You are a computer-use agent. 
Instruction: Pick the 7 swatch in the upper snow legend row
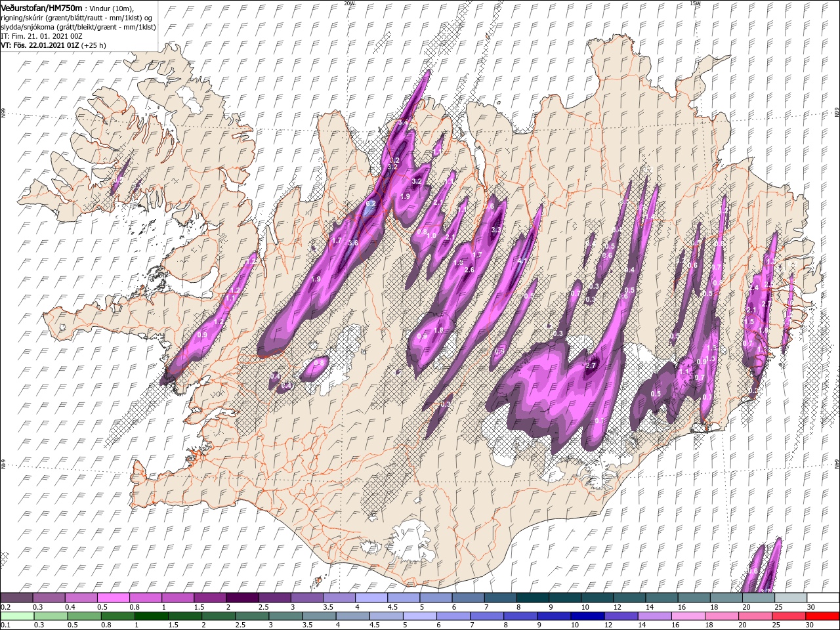[x=501, y=598]
